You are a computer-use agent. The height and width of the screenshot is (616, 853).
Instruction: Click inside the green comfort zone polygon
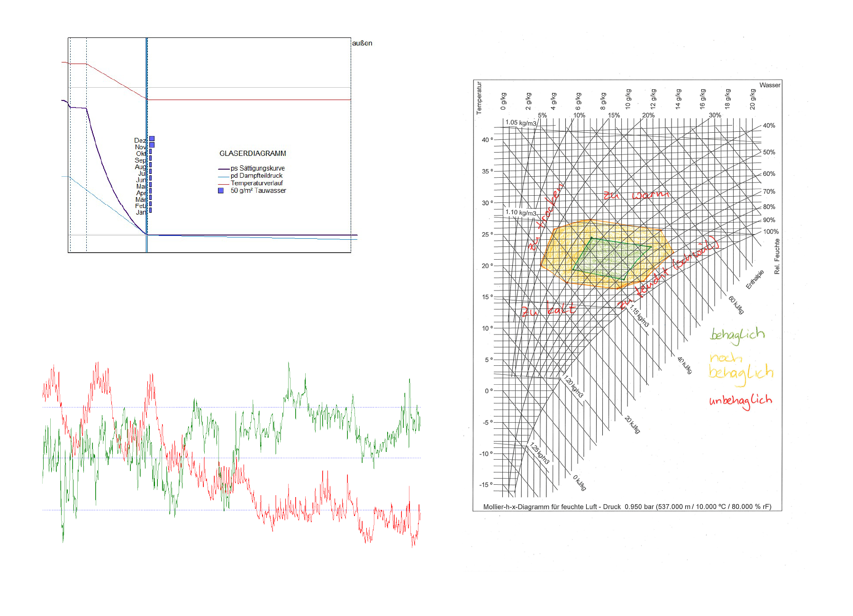[x=609, y=258]
